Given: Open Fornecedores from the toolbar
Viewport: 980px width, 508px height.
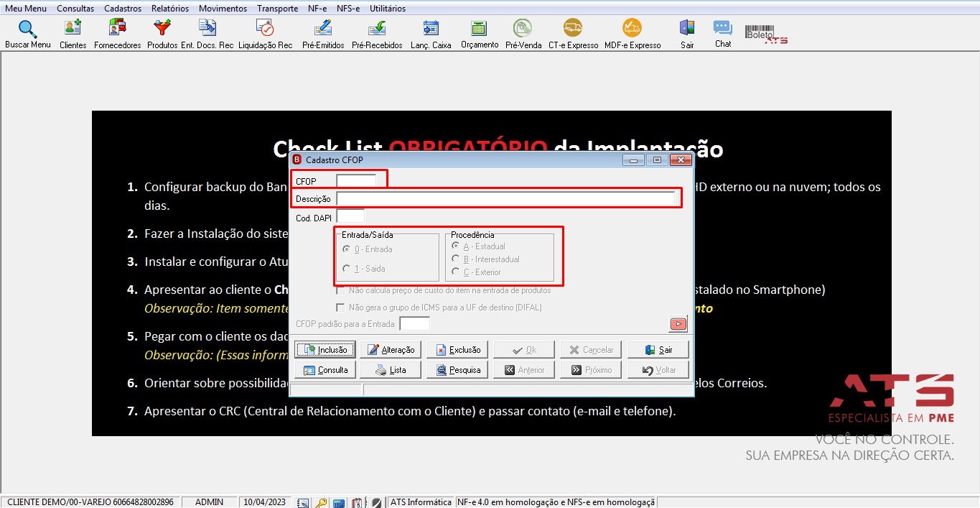Looking at the screenshot, I should point(117,34).
